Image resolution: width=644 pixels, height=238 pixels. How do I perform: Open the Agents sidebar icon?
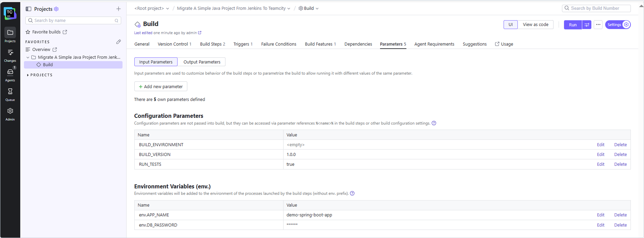tap(10, 74)
